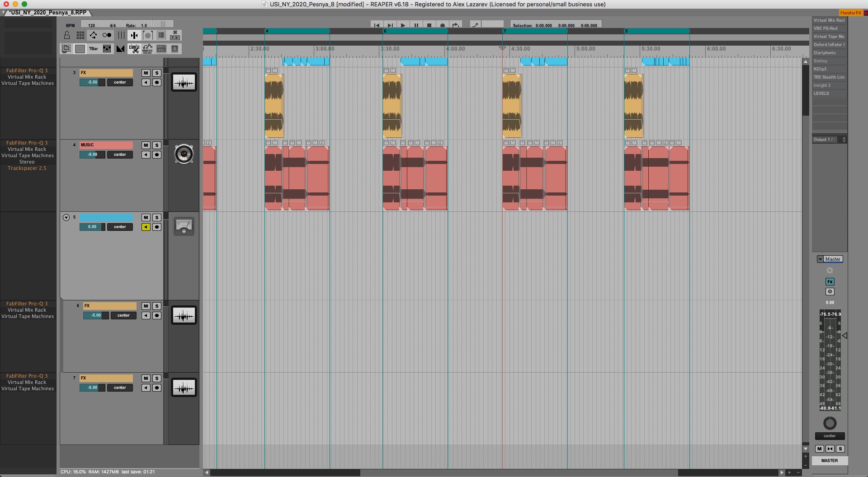868x477 pixels.
Task: Toggle Master mono/stereo button
Action: [x=830, y=449]
